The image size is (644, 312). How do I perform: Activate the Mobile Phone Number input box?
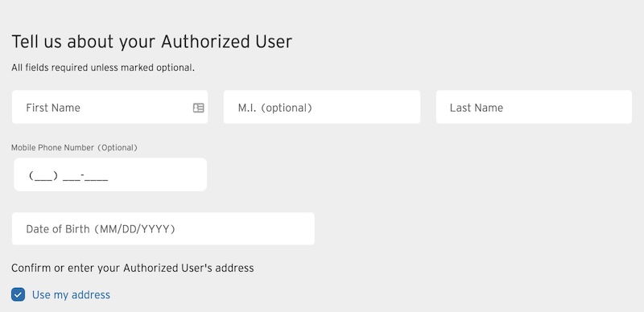[x=110, y=174]
